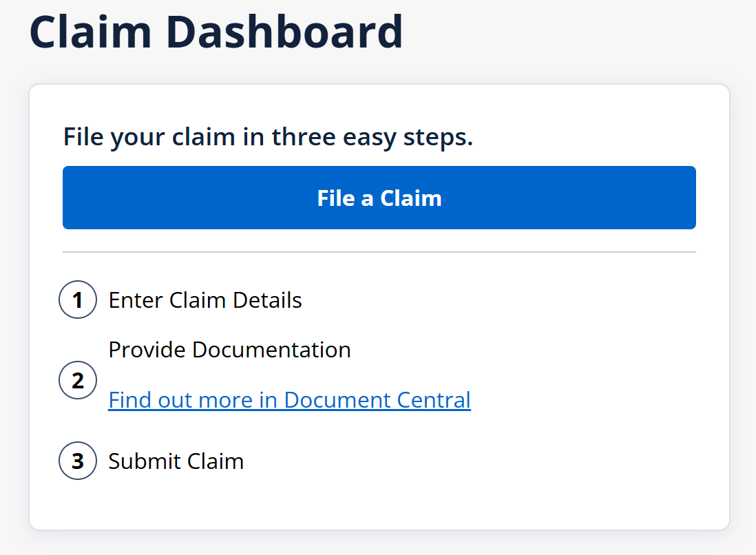Select the Provide Documentation step label

click(229, 350)
